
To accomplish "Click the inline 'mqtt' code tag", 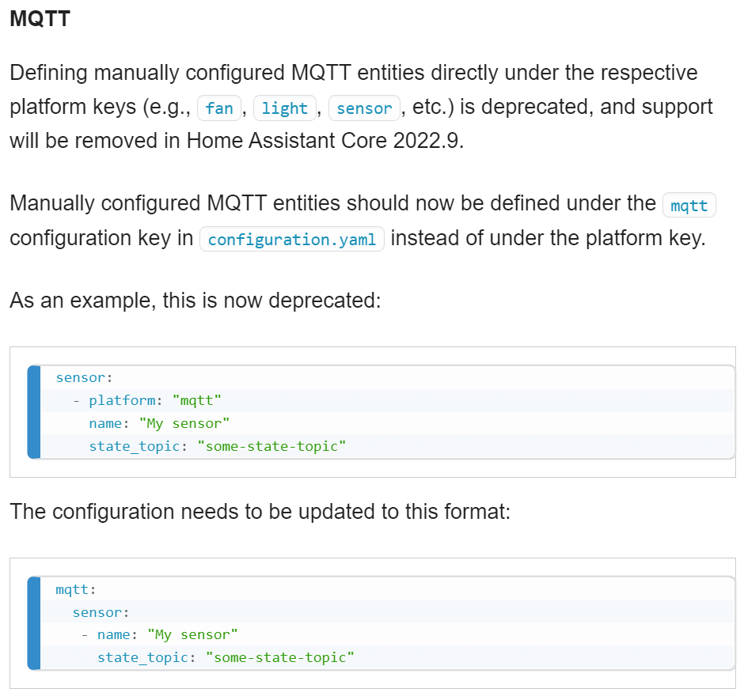I will click(689, 206).
